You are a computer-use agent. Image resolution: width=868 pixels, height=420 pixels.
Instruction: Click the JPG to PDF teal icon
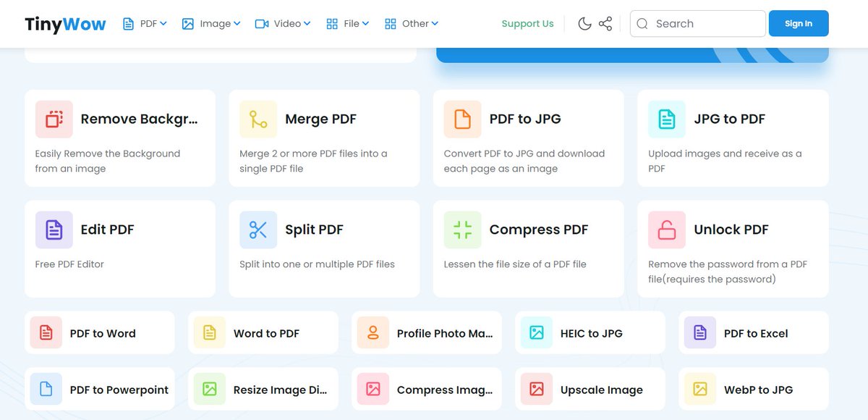tap(667, 119)
